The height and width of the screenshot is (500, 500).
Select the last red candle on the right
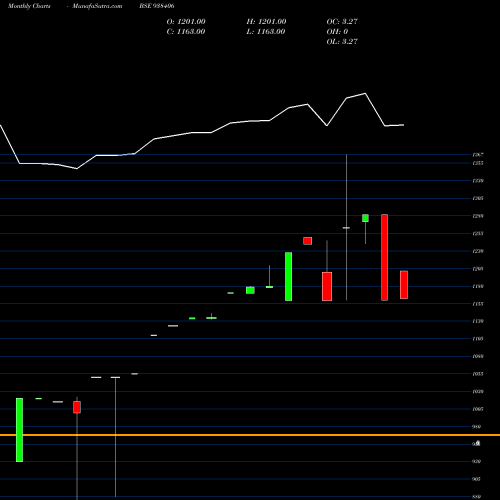click(x=404, y=285)
